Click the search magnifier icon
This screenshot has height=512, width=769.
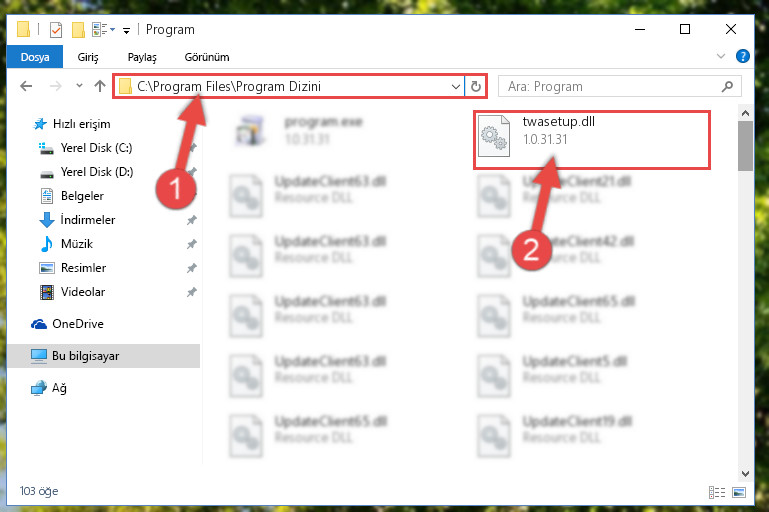(727, 86)
